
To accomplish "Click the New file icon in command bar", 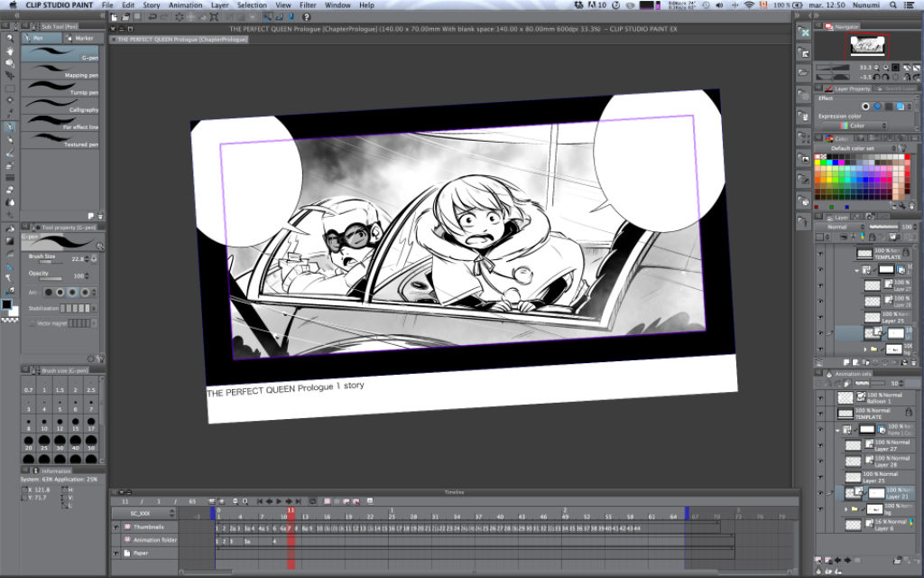I will (x=115, y=17).
